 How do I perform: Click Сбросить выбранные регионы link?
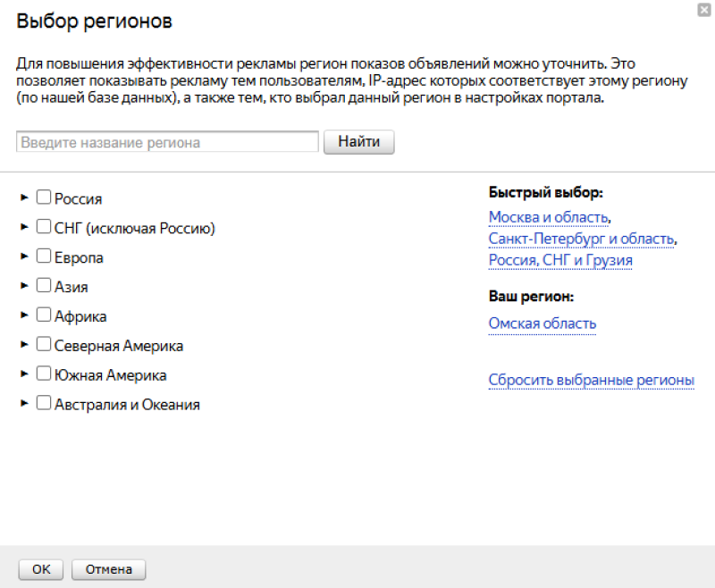coord(591,380)
